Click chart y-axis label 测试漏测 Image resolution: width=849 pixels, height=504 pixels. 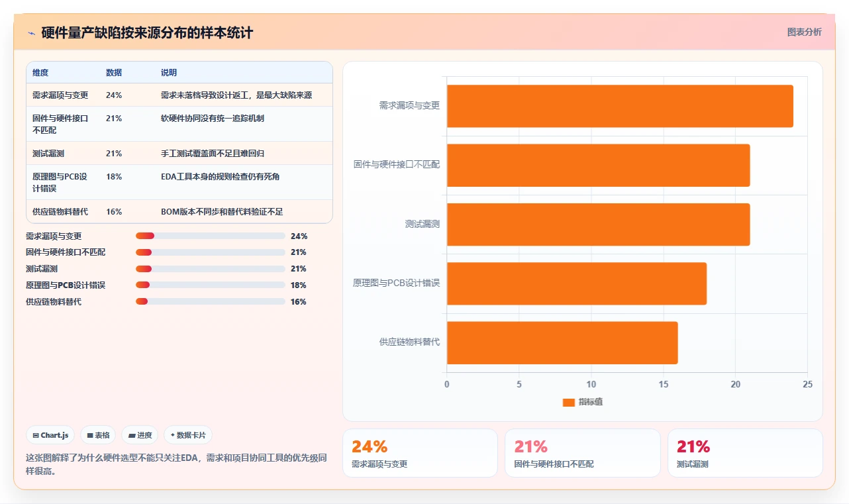423,224
